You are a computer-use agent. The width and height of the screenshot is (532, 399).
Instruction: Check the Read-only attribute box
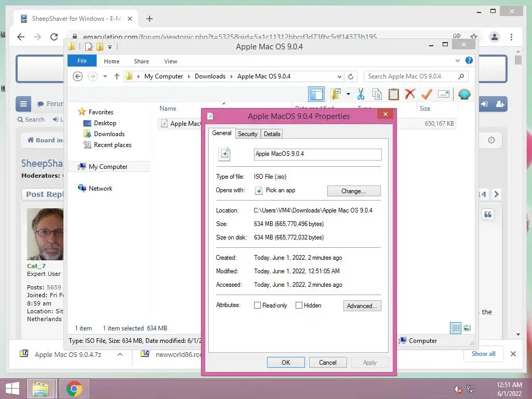coord(257,305)
